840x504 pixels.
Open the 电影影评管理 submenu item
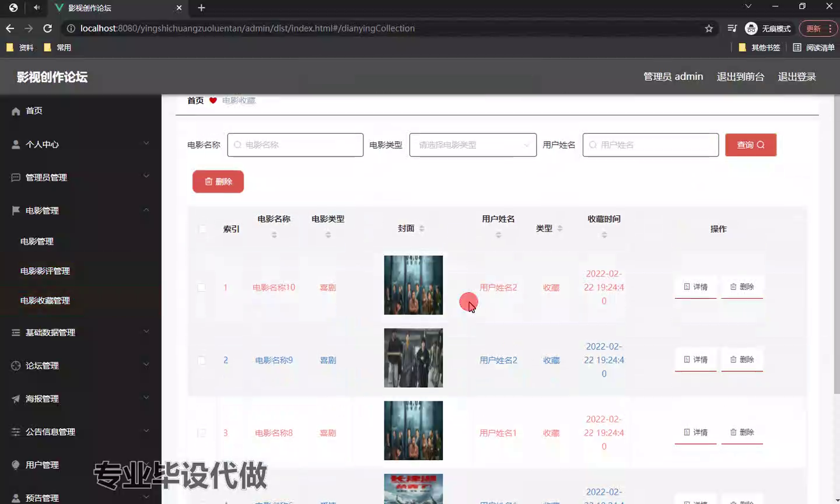pos(45,271)
